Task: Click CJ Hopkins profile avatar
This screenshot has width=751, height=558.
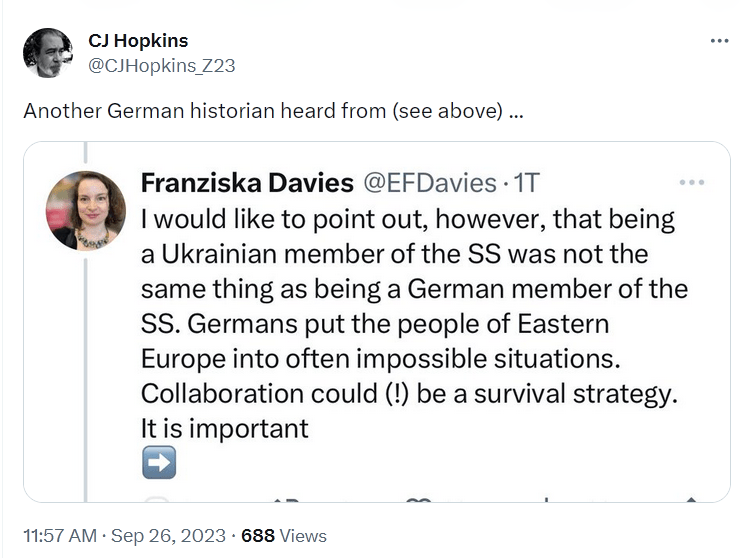Action: coord(47,53)
